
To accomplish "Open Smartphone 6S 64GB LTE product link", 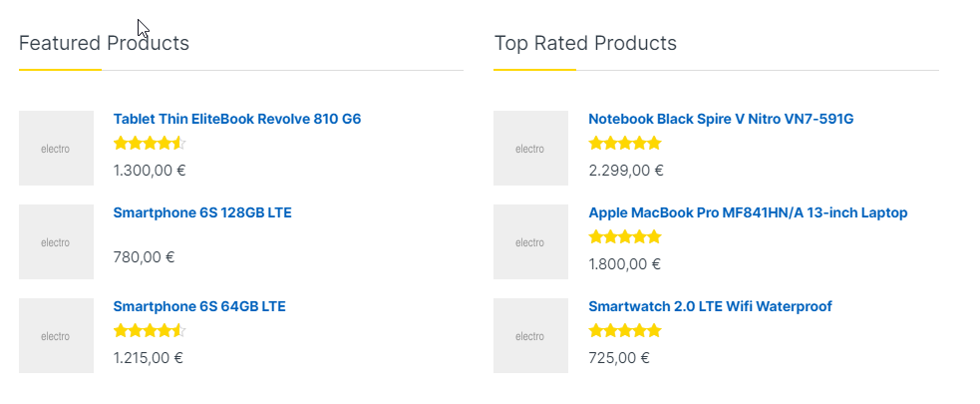I will [x=199, y=306].
